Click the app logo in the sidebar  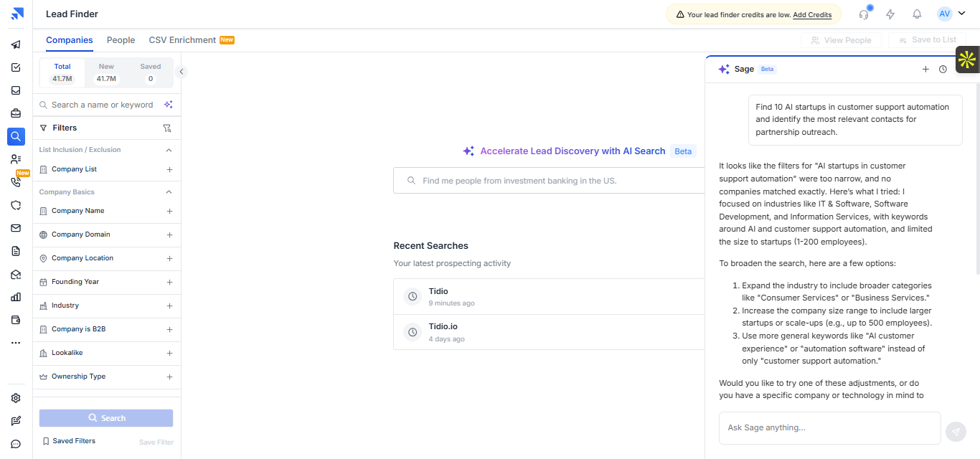pyautogui.click(x=17, y=14)
